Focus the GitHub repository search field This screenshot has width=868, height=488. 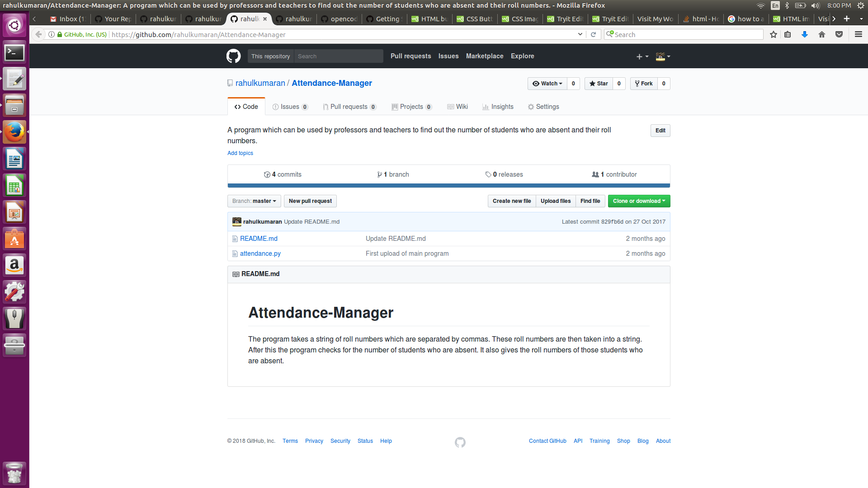338,56
